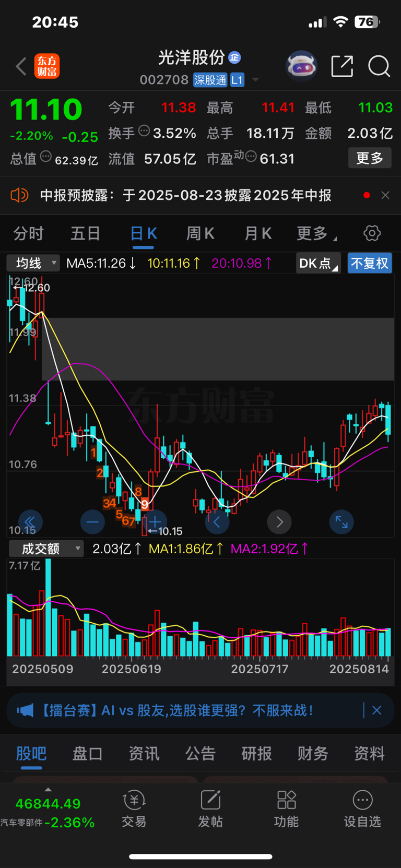Tap the speaker announcement icon
This screenshot has height=868, width=401.
[x=19, y=195]
